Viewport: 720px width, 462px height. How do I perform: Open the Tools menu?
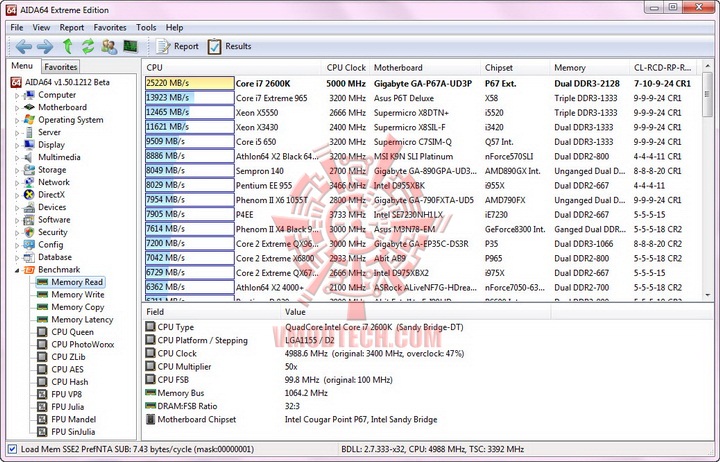click(146, 28)
